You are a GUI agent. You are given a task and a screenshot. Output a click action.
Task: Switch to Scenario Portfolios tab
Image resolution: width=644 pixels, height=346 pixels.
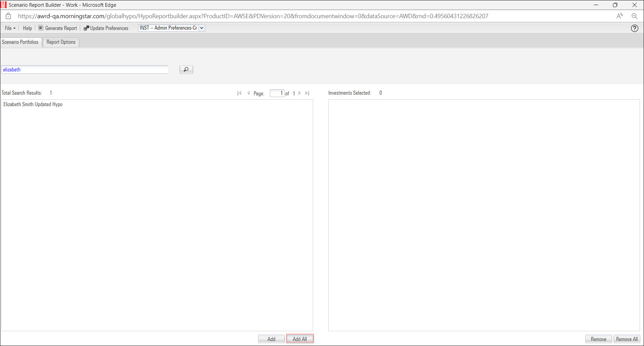20,42
